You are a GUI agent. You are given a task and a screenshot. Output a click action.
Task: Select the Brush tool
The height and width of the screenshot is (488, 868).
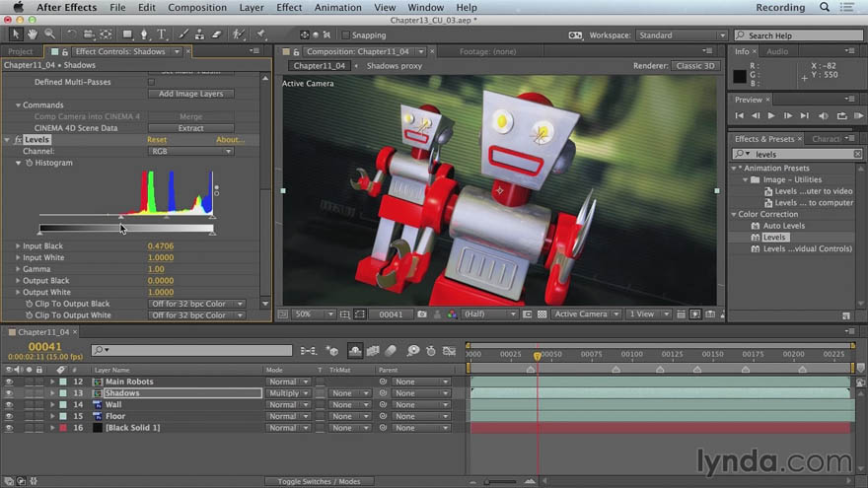[183, 35]
